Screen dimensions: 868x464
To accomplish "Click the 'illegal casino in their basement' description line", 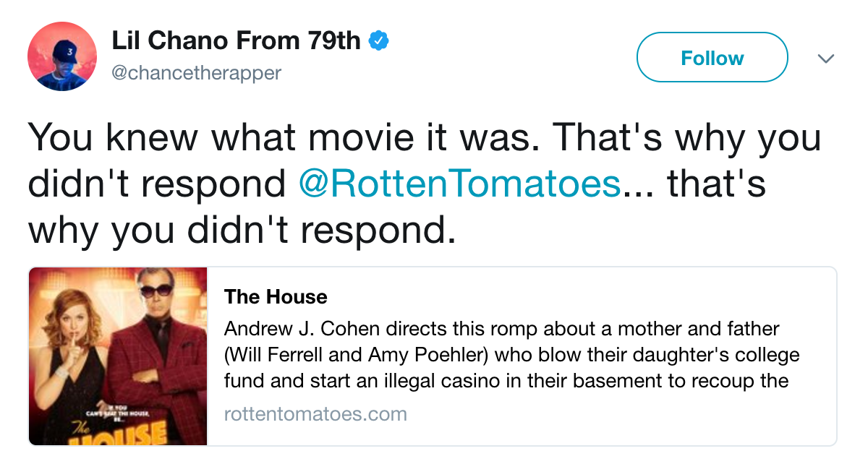I will (506, 381).
